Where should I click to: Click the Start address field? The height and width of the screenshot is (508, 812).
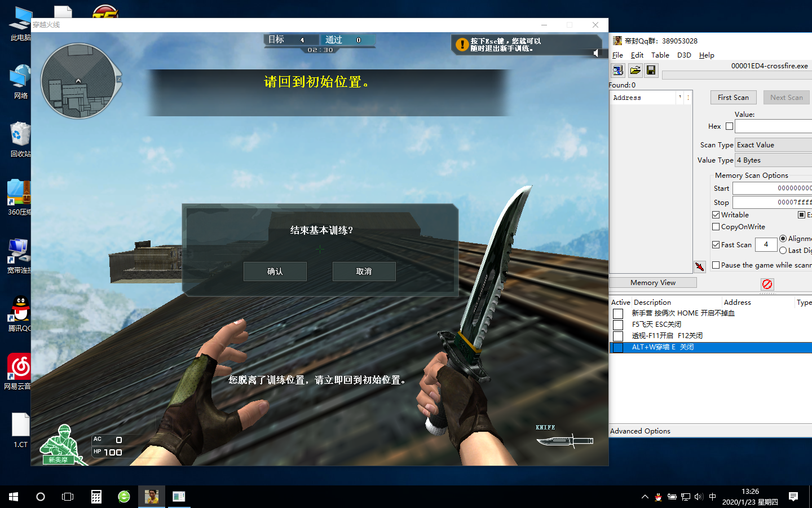point(772,189)
